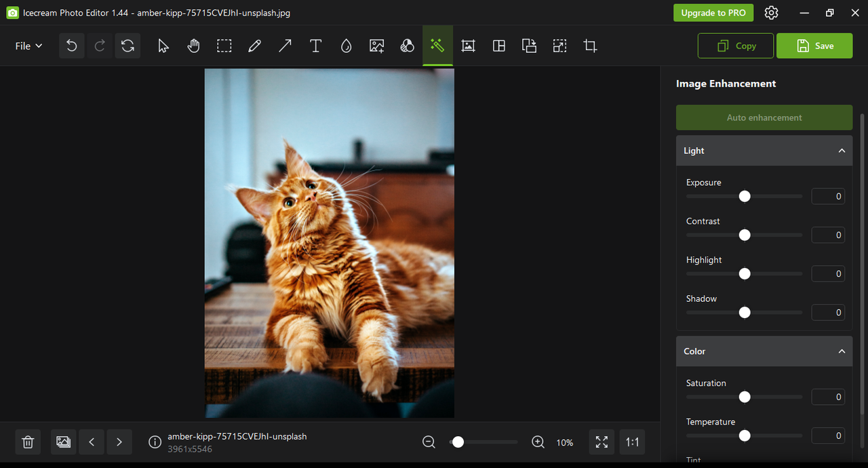Click the Temperature slider handle

click(x=745, y=435)
